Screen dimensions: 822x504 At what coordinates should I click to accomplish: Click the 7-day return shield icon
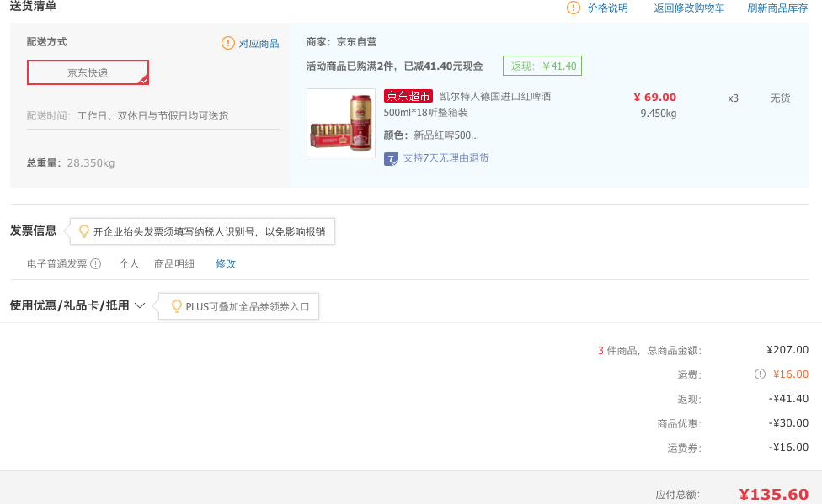tap(391, 159)
